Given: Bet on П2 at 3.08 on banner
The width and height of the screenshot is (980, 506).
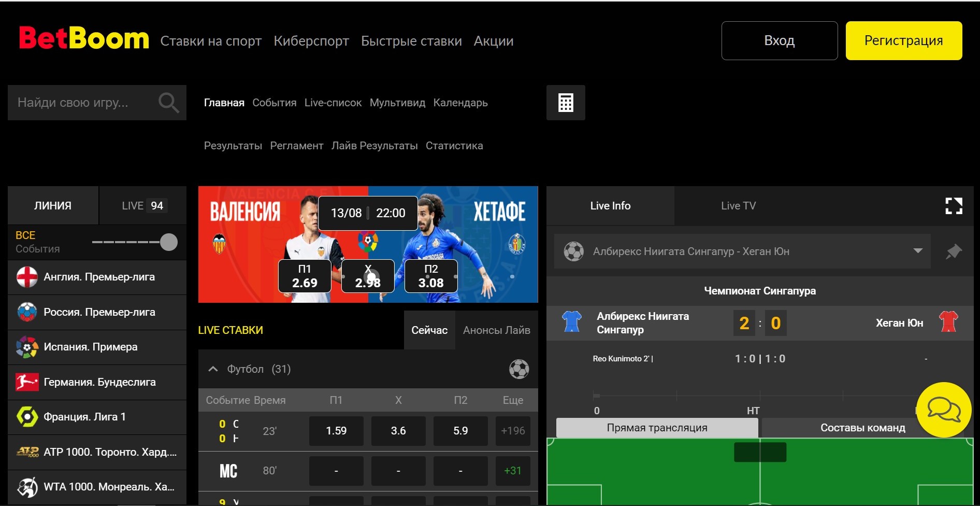Looking at the screenshot, I should click(x=431, y=276).
